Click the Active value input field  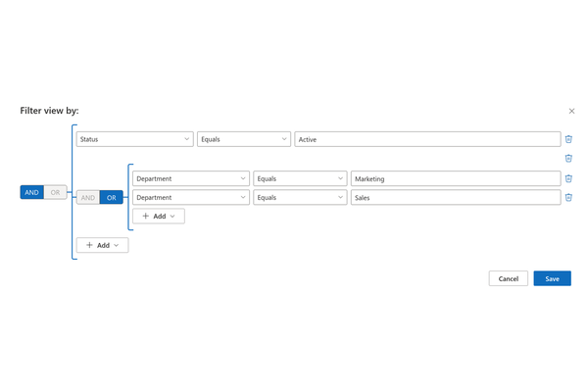pyautogui.click(x=427, y=139)
